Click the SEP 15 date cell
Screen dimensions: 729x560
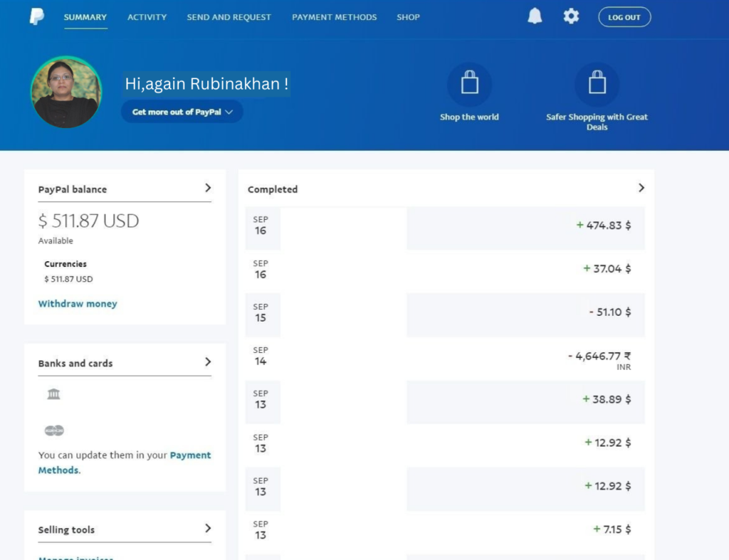pos(263,315)
